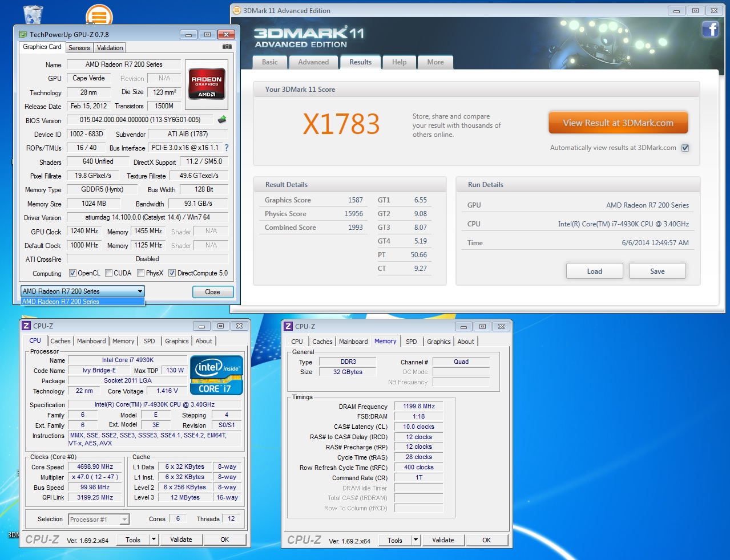The width and height of the screenshot is (730, 560).
Task: Click the Close button in GPU-Z
Action: (213, 292)
